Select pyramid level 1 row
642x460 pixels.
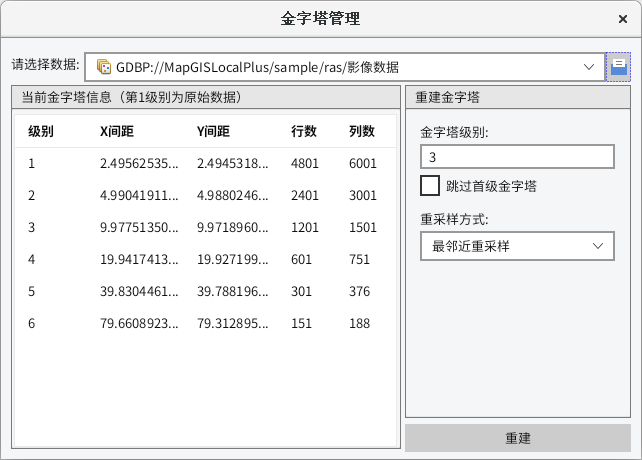tap(205, 163)
